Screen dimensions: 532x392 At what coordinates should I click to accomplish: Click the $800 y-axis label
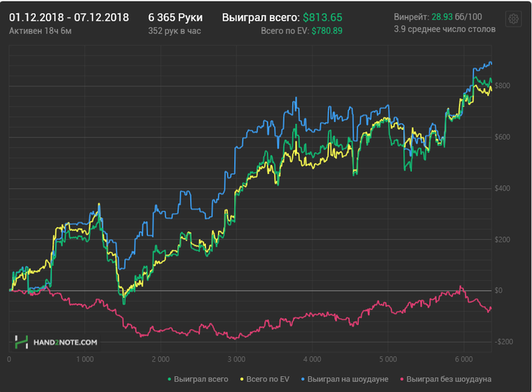click(502, 85)
